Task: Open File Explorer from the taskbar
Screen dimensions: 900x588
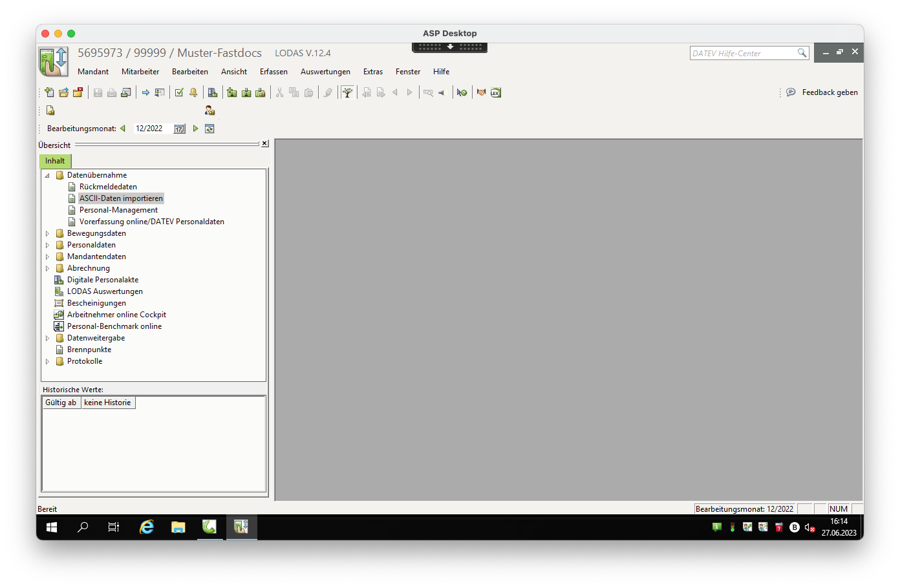Action: click(x=178, y=527)
